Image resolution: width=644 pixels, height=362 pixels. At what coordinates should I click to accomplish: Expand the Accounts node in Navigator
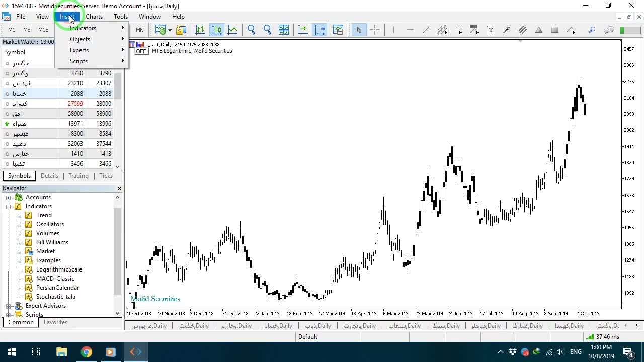tap(9, 197)
